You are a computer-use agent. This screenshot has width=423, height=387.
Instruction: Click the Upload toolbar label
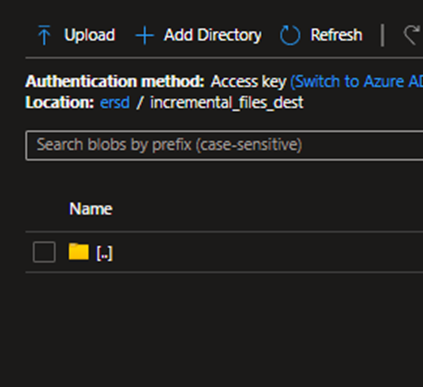pyautogui.click(x=90, y=35)
